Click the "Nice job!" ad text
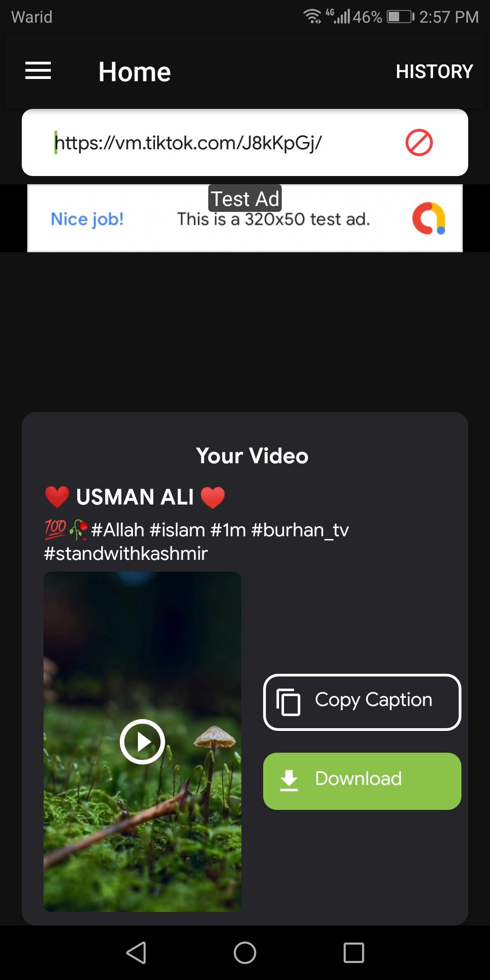 coord(87,219)
